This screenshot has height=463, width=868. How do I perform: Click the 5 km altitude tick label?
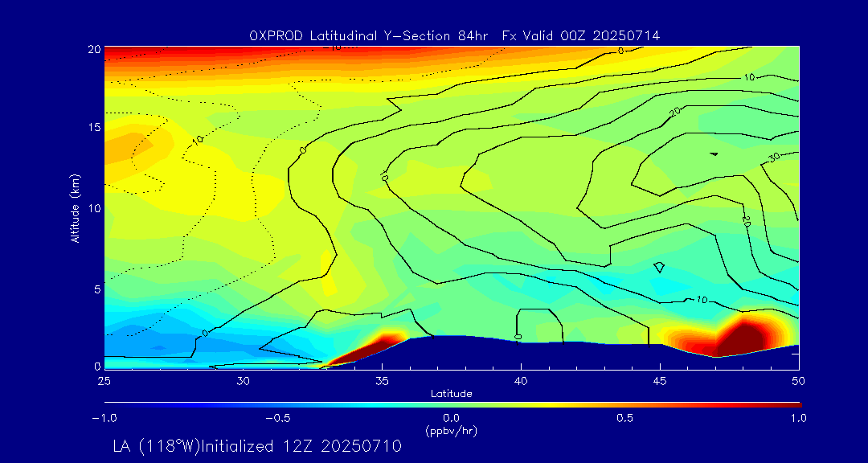pyautogui.click(x=97, y=289)
